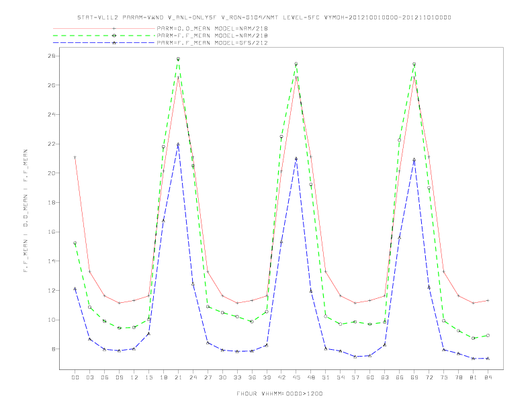This screenshot has height=411, width=532.
Task: Click x-axis tick label 00
Action: tap(75, 377)
